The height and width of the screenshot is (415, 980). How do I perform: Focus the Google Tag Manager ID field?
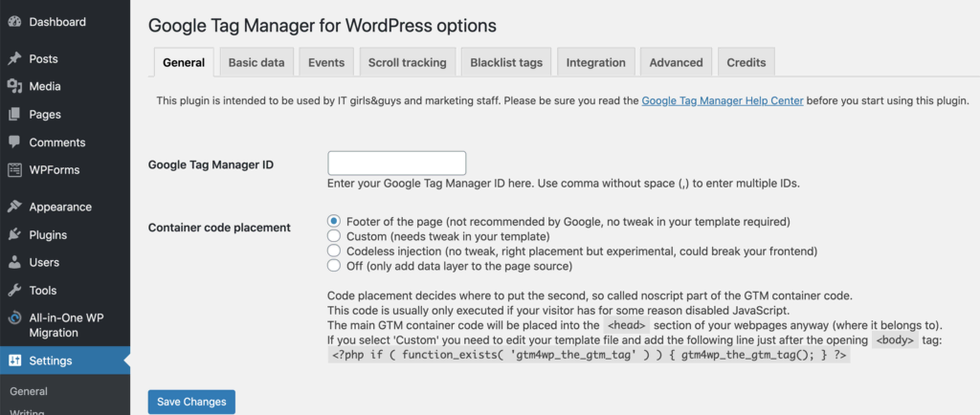[x=396, y=163]
